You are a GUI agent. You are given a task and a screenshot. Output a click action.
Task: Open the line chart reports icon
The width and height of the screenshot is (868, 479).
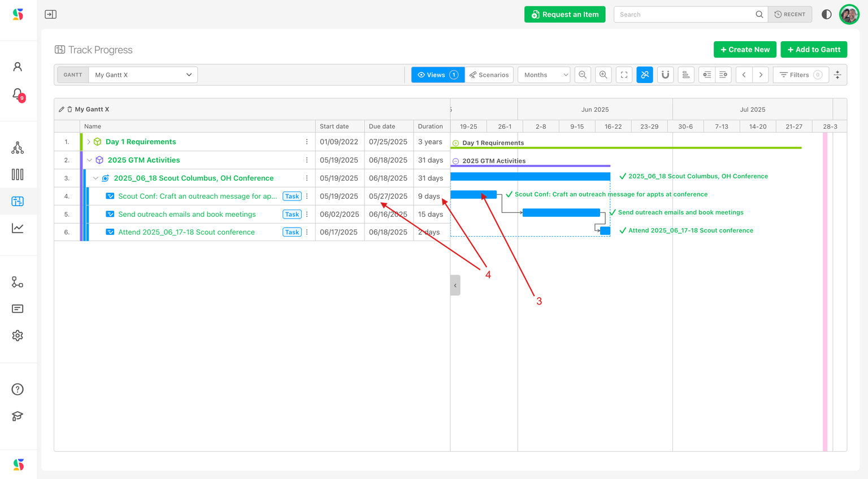coord(18,228)
